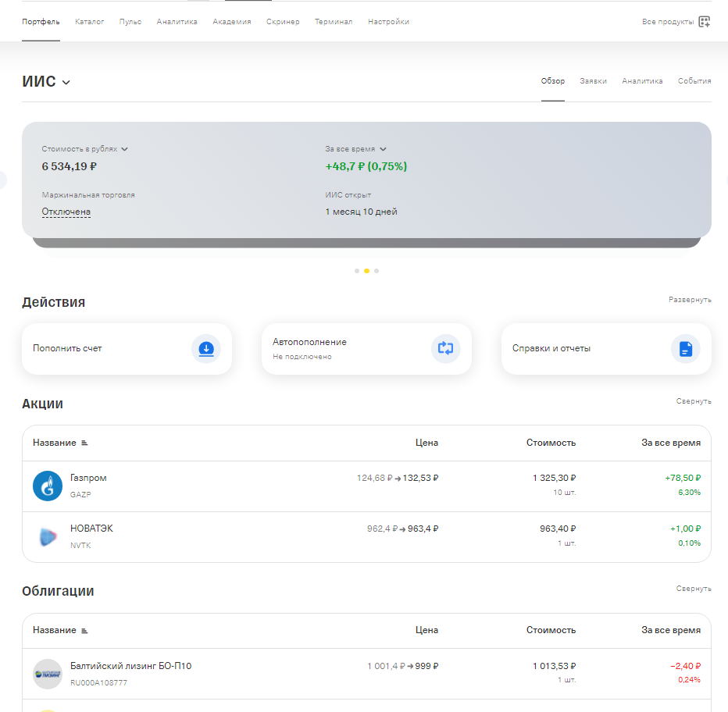The image size is (728, 712).
Task: Select the active yellow carousel dot
Action: tap(367, 271)
